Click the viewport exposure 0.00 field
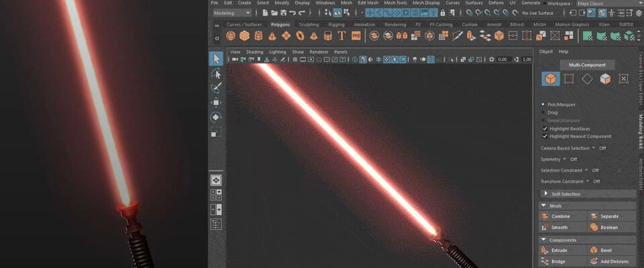The image size is (644, 268). (502, 60)
